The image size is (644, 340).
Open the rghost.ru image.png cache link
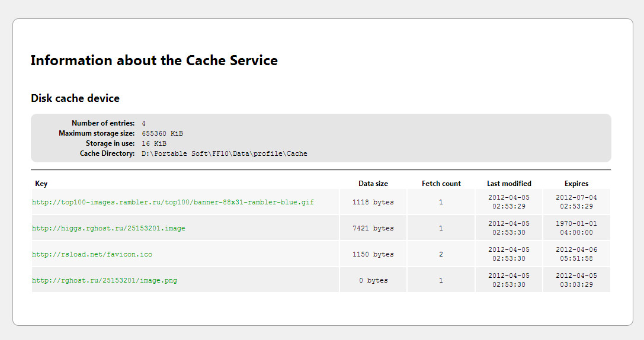click(x=104, y=281)
